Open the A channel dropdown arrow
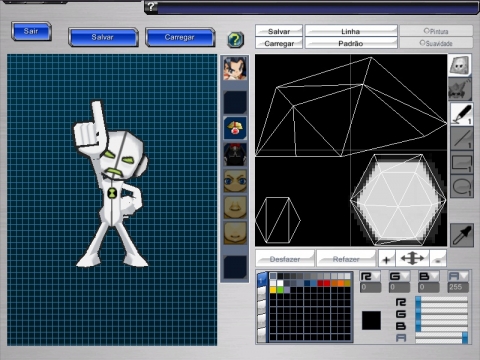This screenshot has width=480, height=360. point(464,275)
